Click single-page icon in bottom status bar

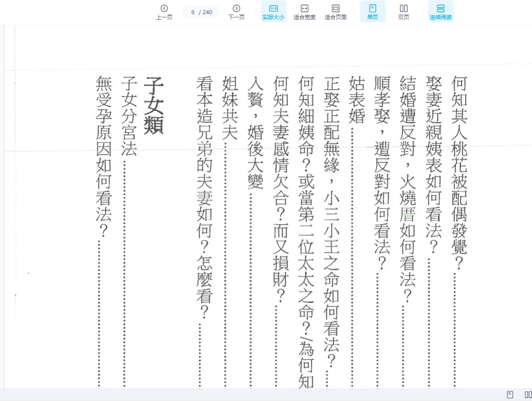coord(510,395)
